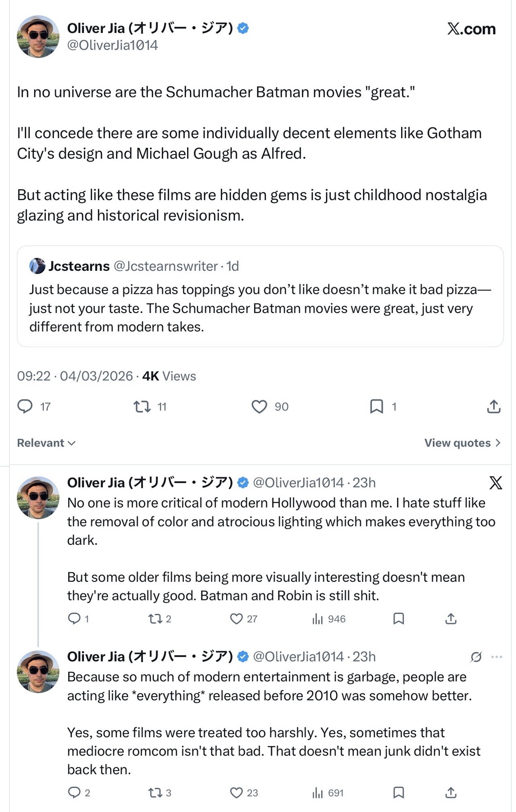Click Oliver Jia's main profile avatar
The height and width of the screenshot is (812, 516).
click(38, 37)
